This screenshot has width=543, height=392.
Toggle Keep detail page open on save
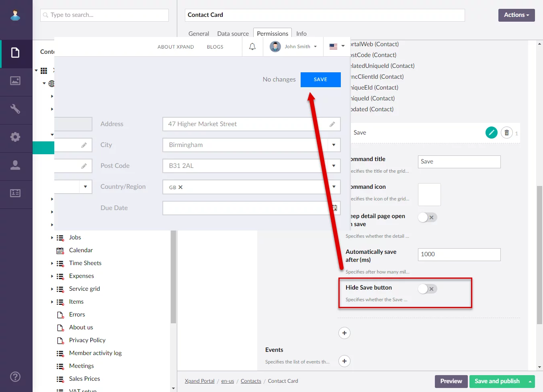427,217
